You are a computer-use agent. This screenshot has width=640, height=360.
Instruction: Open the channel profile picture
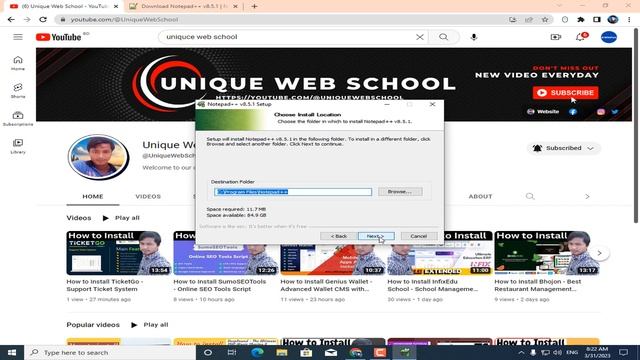point(98,157)
